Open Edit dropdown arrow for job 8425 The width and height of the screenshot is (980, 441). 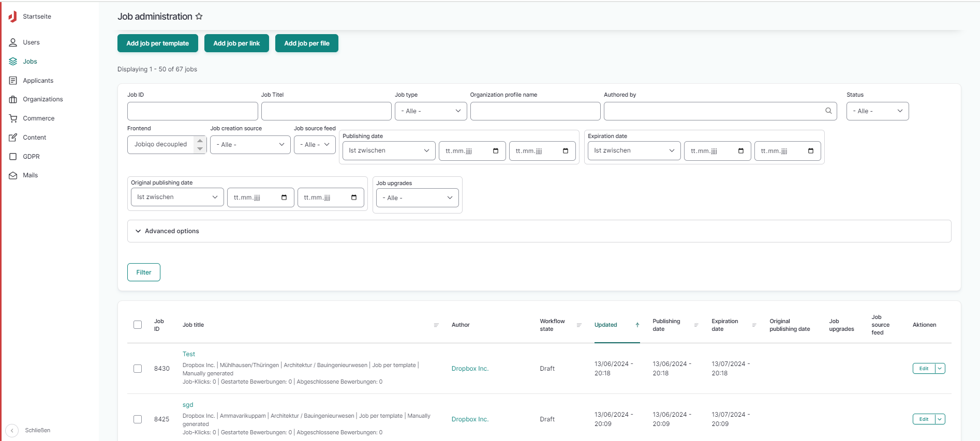pos(940,419)
